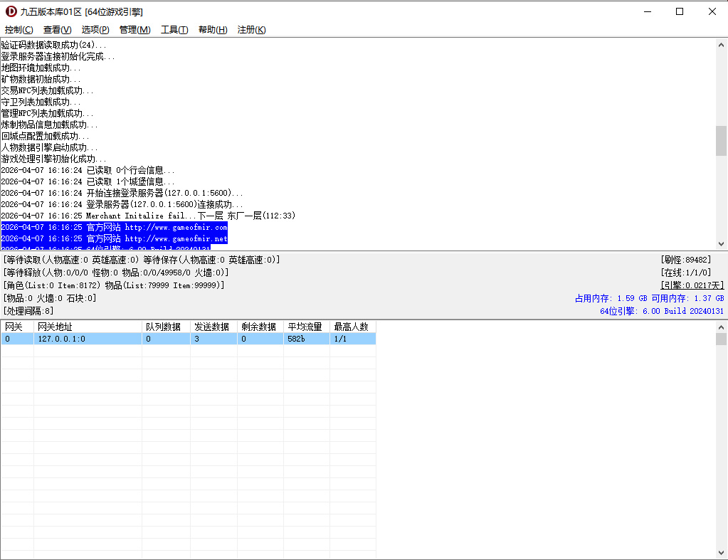Sort by 网关地址 column header
The width and height of the screenshot is (728, 560).
click(x=88, y=327)
